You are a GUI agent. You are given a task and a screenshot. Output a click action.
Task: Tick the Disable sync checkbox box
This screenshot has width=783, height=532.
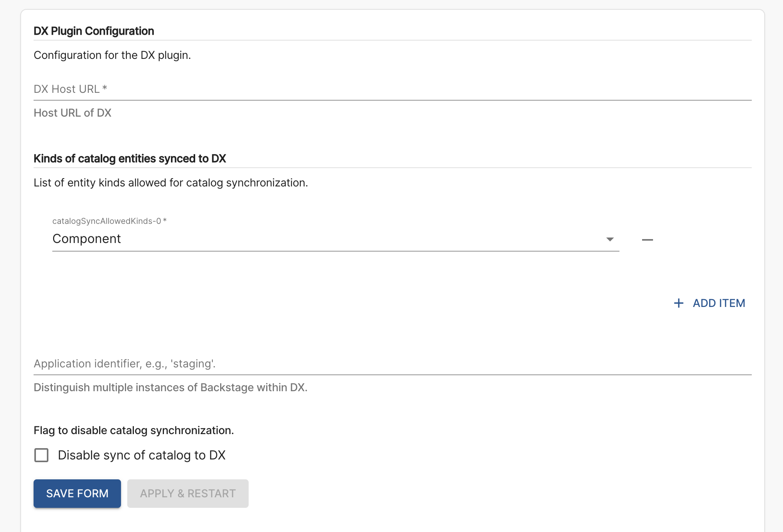[41, 455]
